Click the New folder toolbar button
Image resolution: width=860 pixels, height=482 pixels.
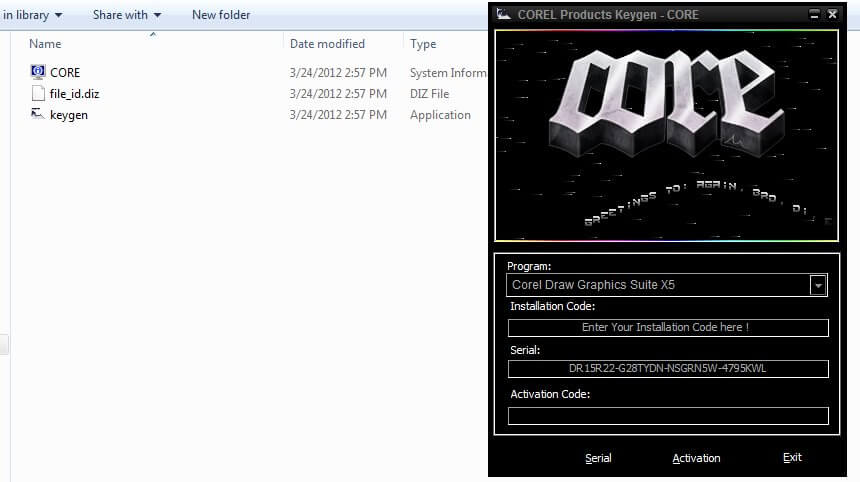(x=221, y=15)
